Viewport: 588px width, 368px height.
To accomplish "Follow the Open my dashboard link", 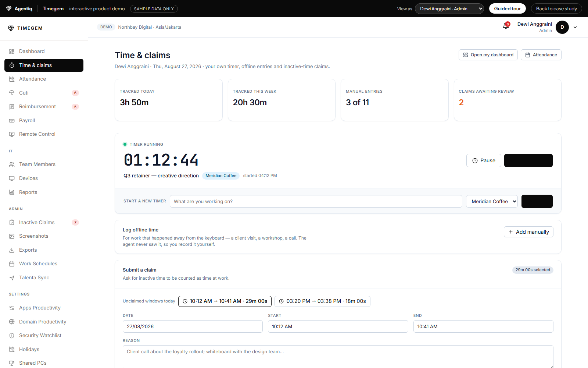I will (488, 55).
